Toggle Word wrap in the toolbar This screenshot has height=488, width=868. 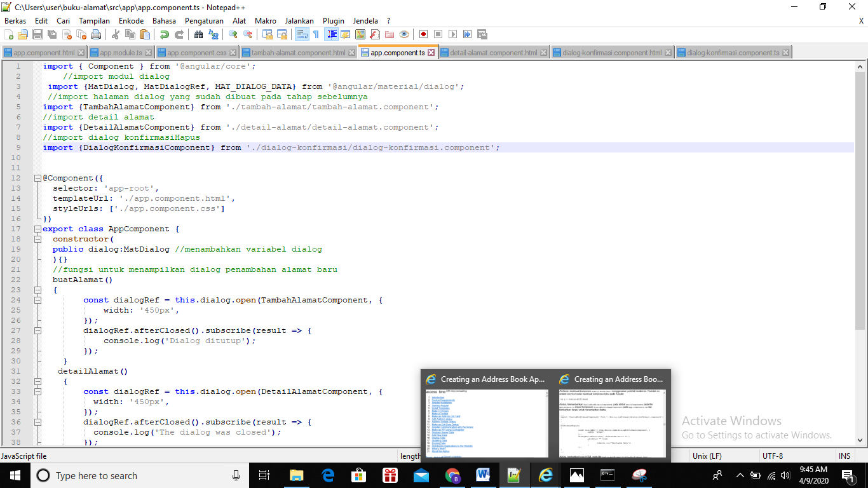pyautogui.click(x=302, y=34)
